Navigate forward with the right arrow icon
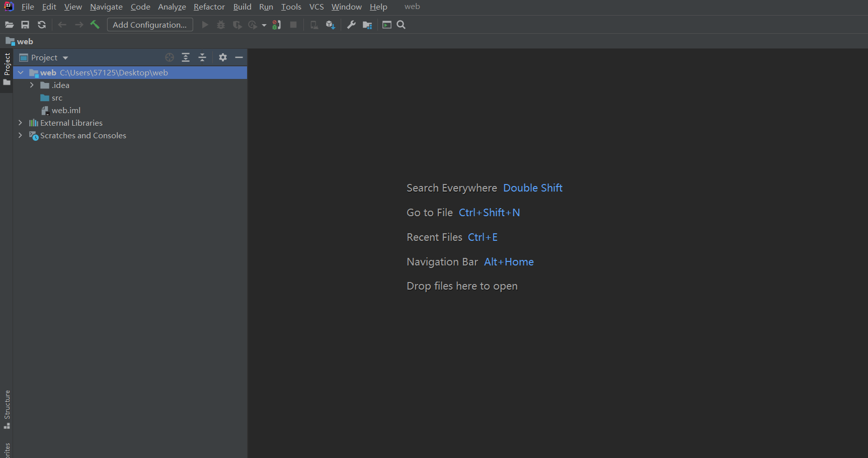Viewport: 868px width, 458px height. pyautogui.click(x=79, y=25)
